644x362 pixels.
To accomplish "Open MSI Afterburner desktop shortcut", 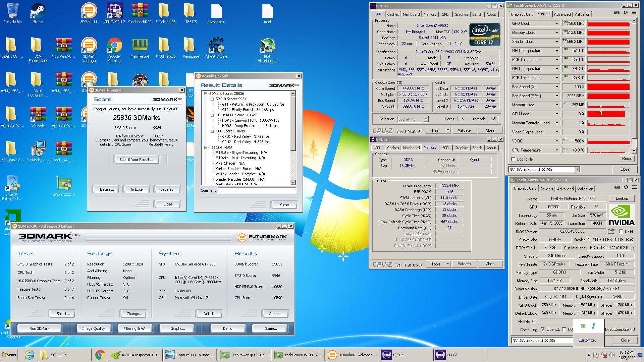I will [267, 50].
